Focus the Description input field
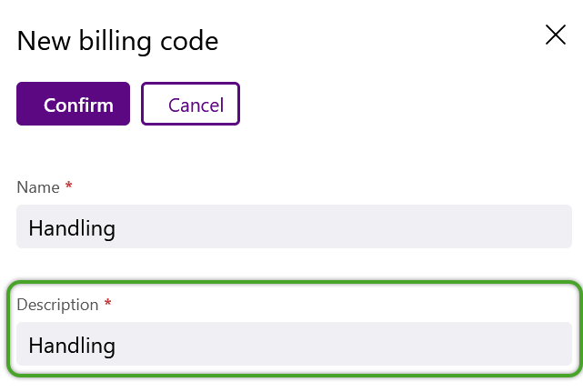The image size is (583, 392). tap(294, 344)
